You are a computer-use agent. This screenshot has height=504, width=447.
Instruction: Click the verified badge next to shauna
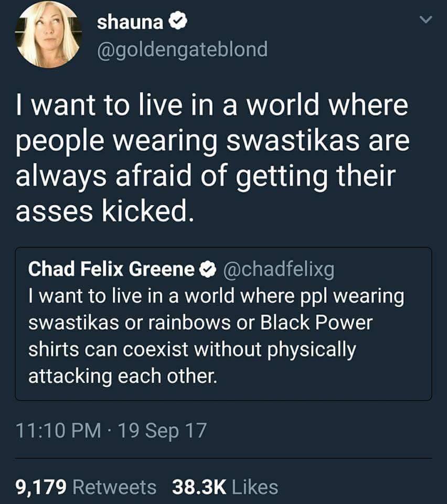(x=176, y=23)
